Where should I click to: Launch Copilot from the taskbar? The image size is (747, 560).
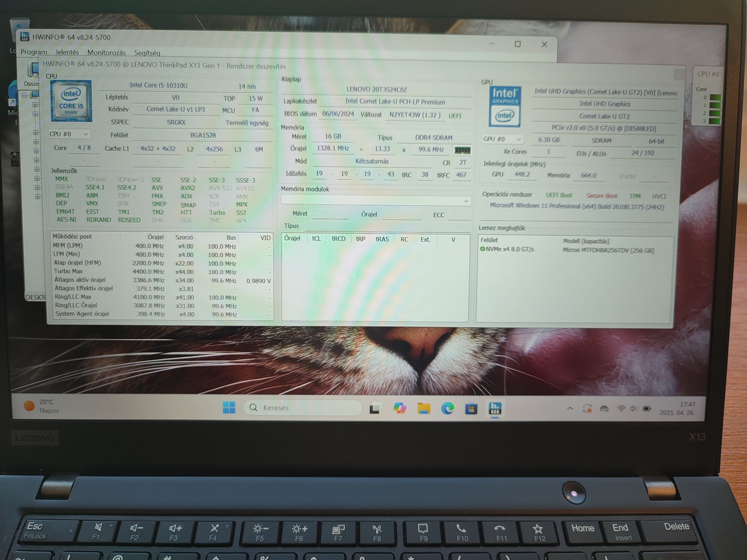[x=399, y=408]
